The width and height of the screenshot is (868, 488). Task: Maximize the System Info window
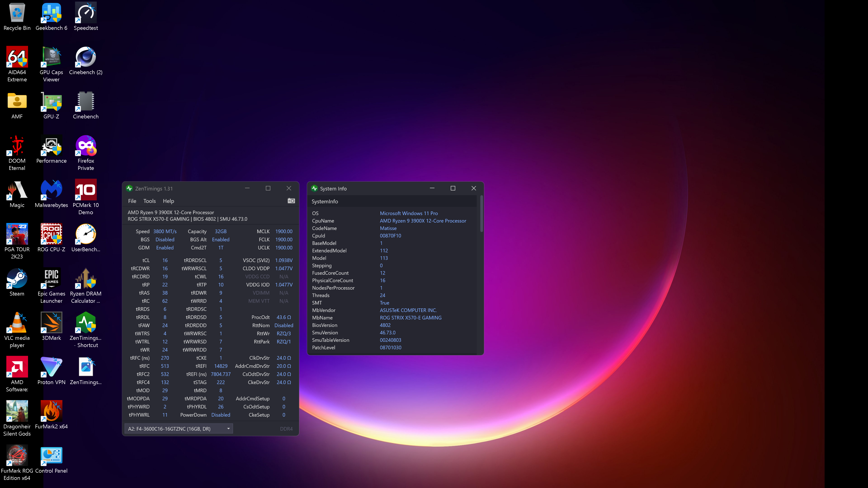point(453,188)
